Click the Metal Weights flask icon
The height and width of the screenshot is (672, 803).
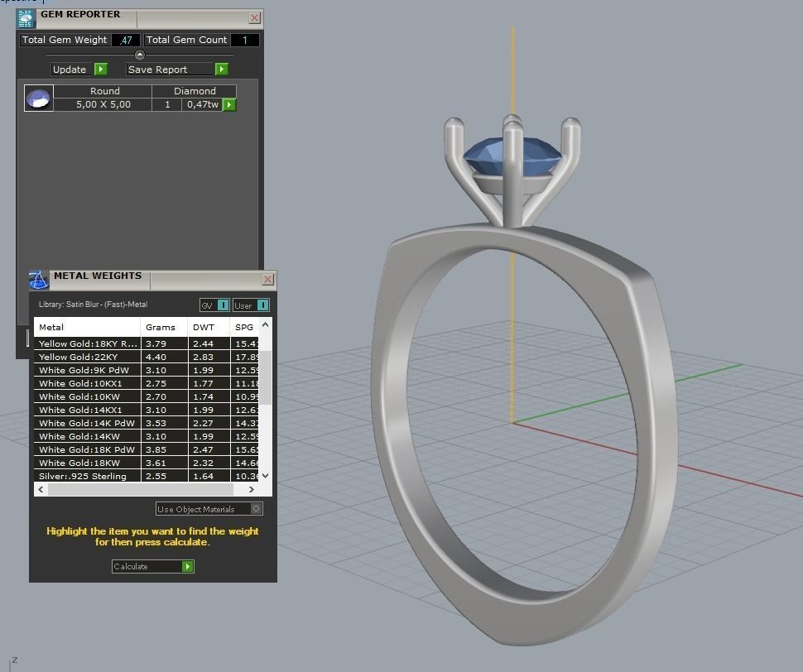click(x=38, y=280)
